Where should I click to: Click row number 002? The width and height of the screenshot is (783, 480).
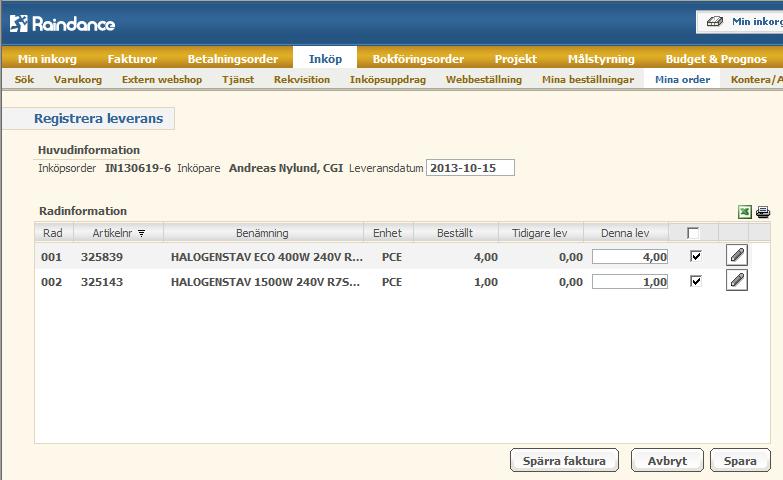[x=51, y=282]
